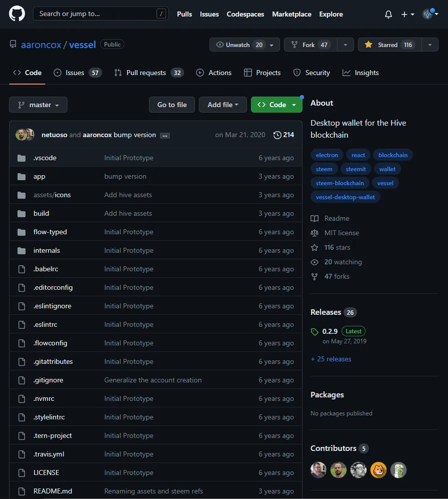Open the aaroncox owner link
This screenshot has height=499, width=448.
[x=41, y=45]
